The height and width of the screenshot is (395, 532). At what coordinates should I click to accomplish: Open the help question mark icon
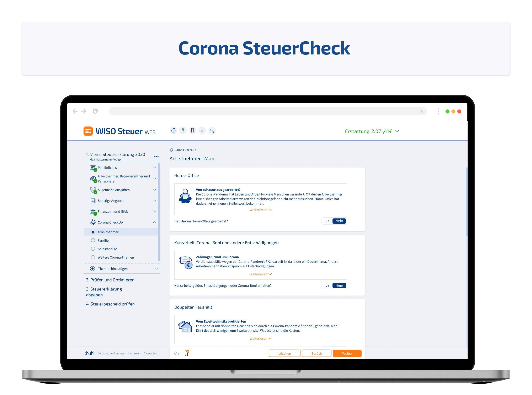[x=183, y=131]
